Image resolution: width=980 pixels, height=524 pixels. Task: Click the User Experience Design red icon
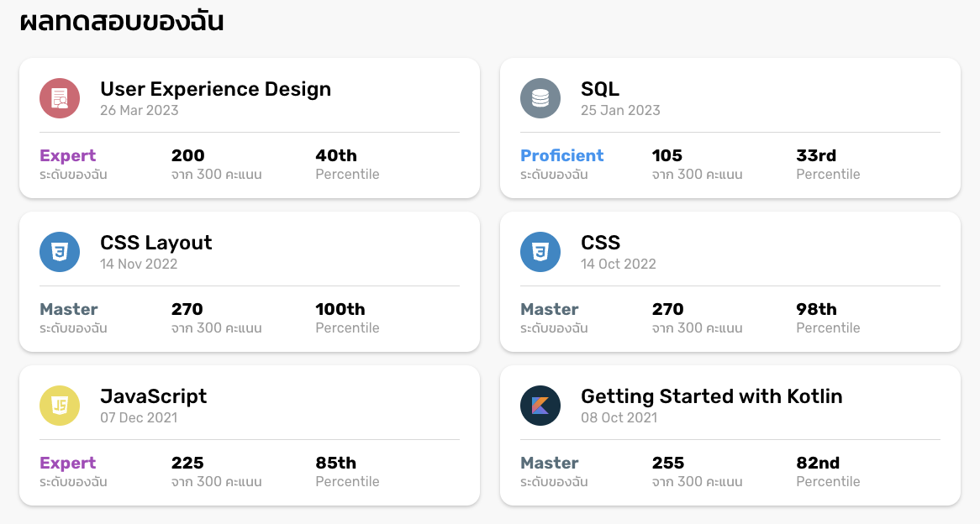[60, 98]
